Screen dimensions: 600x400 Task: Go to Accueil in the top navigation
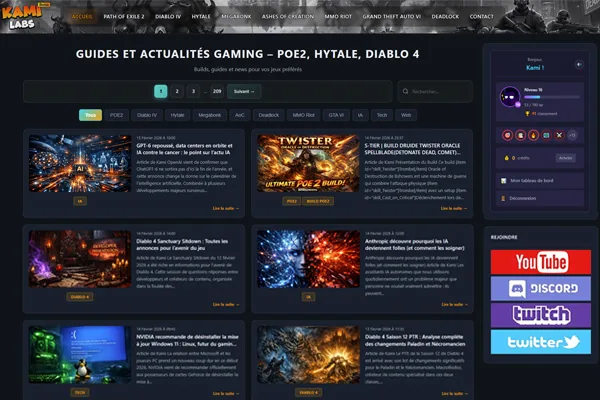coord(82,16)
